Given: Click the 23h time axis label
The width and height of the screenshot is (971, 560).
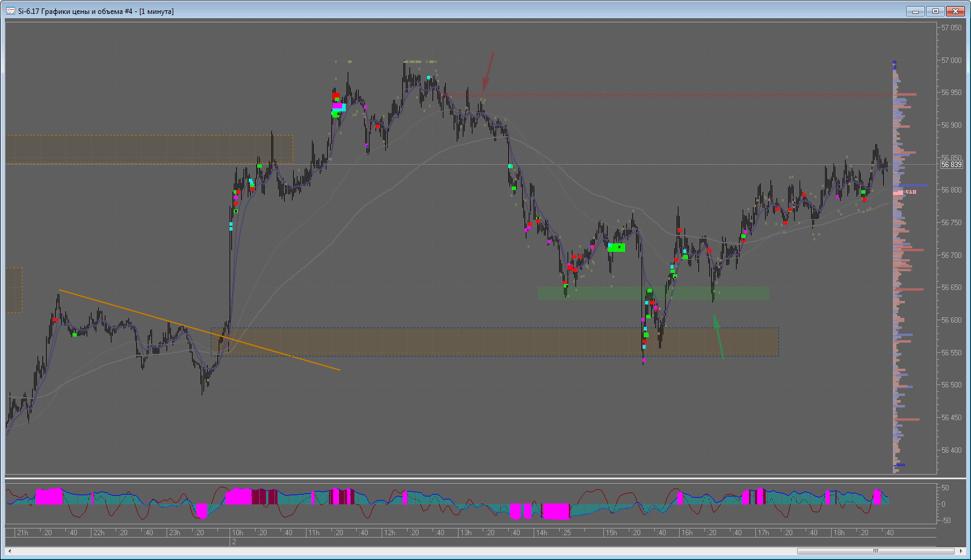Looking at the screenshot, I should pos(174,533).
